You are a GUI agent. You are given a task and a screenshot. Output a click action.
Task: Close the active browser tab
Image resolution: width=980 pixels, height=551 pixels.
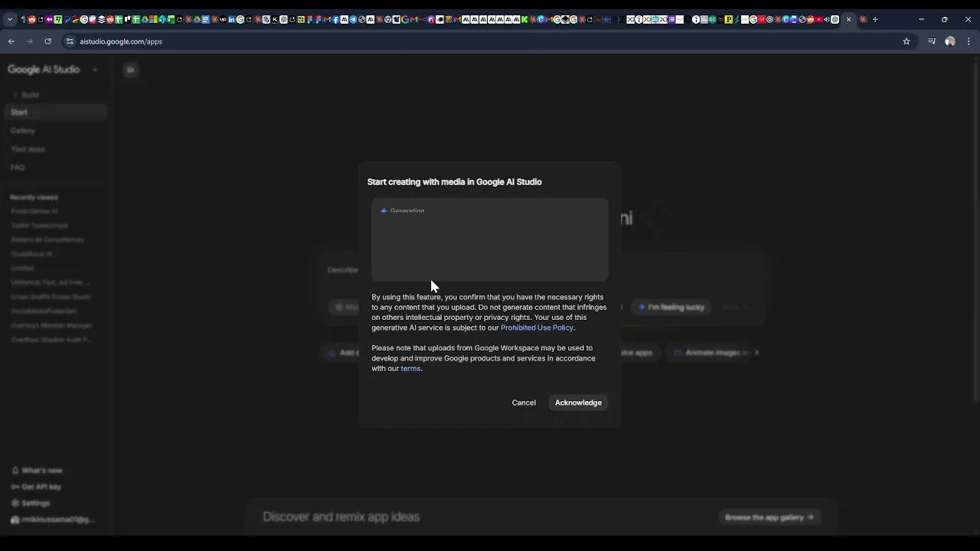coord(848,19)
